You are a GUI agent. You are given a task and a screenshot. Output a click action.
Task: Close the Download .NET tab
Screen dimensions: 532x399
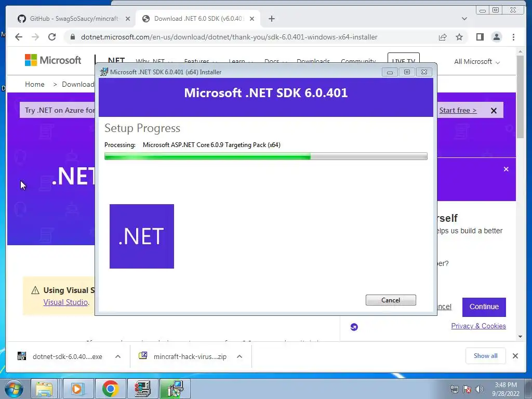point(252,19)
